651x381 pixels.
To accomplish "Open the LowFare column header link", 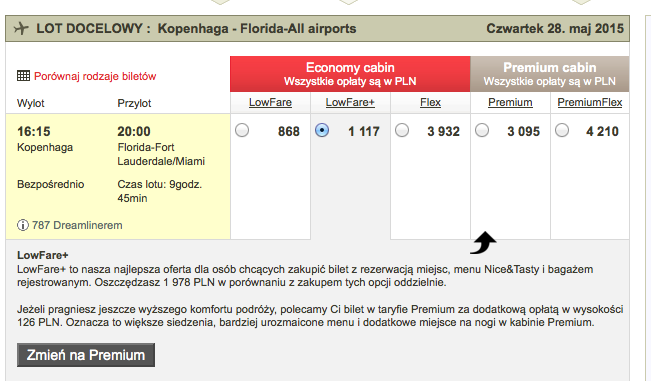I will (x=270, y=103).
